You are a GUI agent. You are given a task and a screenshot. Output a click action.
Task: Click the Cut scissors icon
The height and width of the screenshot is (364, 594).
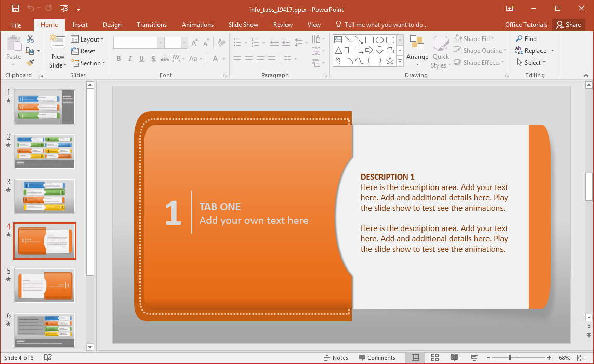(x=30, y=39)
